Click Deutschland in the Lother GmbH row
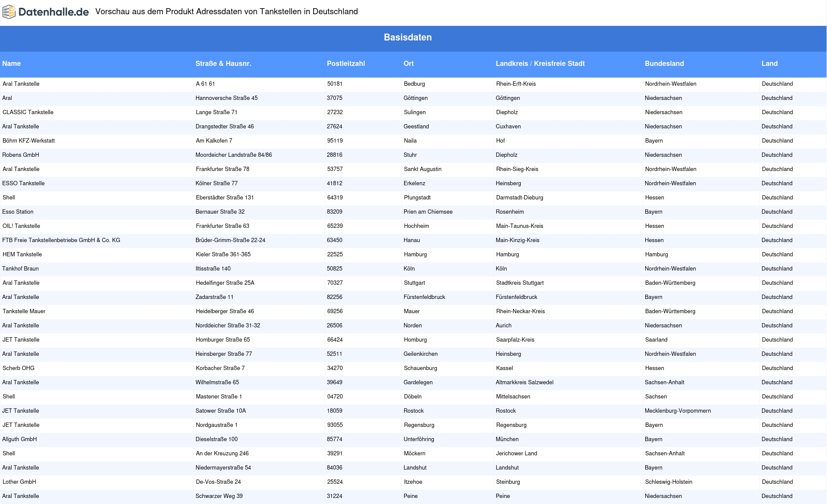This screenshot has width=827, height=504. [x=777, y=482]
